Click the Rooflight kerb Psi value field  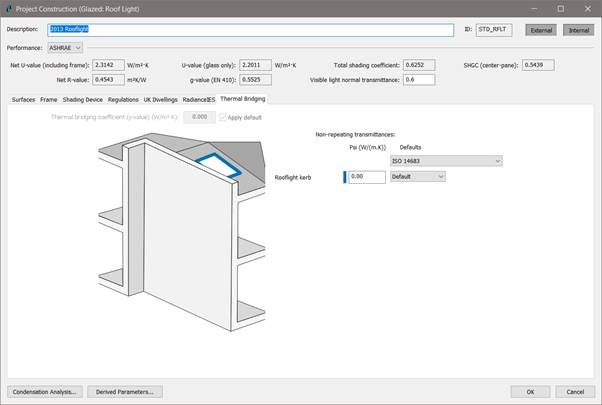point(367,177)
